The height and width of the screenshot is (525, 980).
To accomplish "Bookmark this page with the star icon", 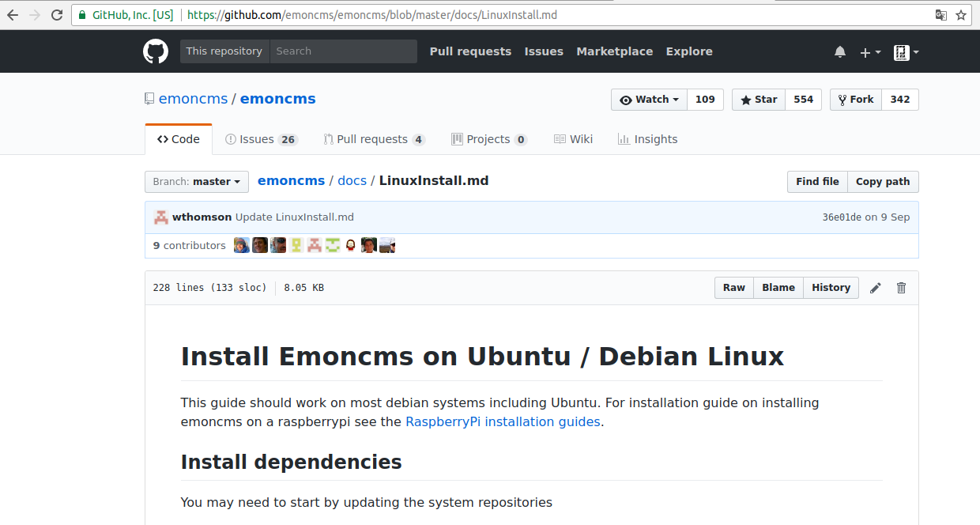I will click(x=961, y=15).
